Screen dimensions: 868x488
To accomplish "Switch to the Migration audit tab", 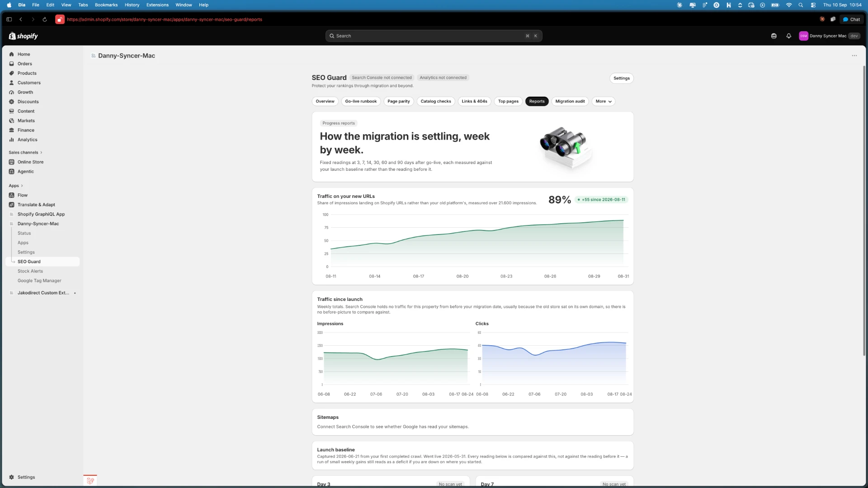I will 570,101.
